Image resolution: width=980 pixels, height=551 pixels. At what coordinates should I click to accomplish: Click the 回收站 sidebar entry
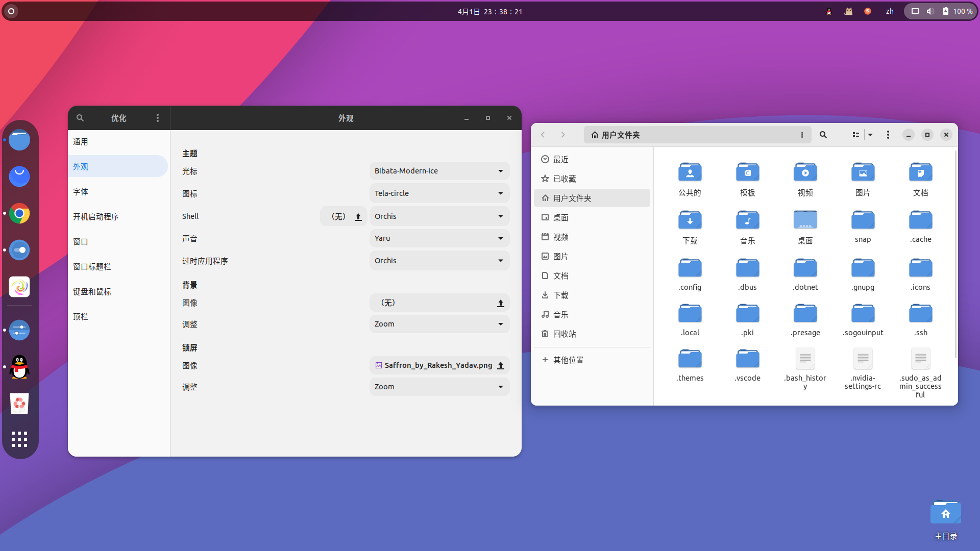(563, 334)
